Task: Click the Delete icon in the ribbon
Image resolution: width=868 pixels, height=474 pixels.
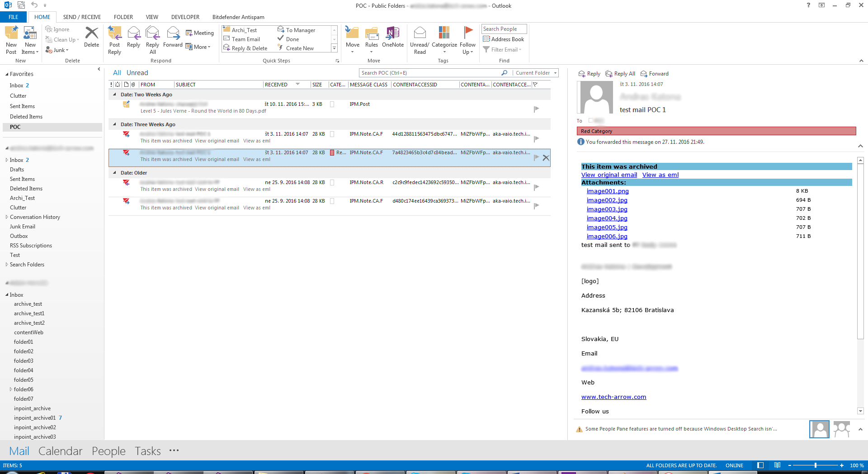Action: (x=91, y=33)
